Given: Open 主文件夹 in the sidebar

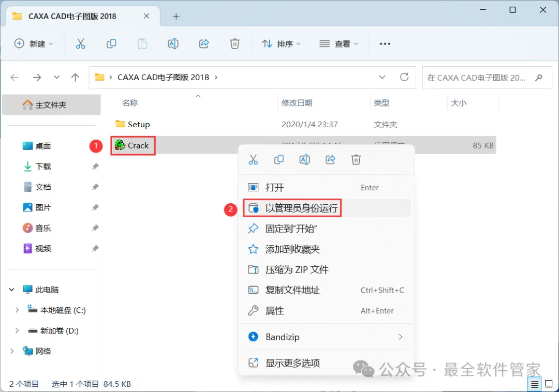Looking at the screenshot, I should [52, 104].
